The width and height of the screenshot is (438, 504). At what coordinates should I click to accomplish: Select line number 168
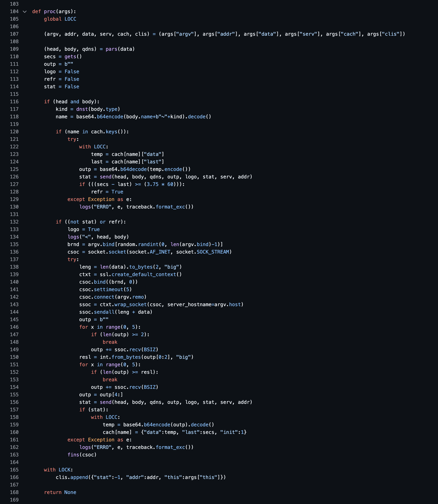click(x=14, y=492)
